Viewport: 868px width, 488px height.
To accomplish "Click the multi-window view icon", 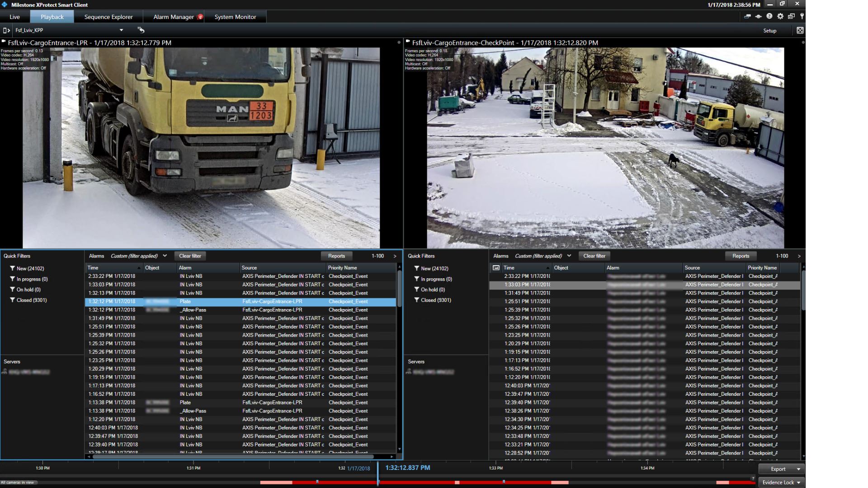I will [791, 16].
